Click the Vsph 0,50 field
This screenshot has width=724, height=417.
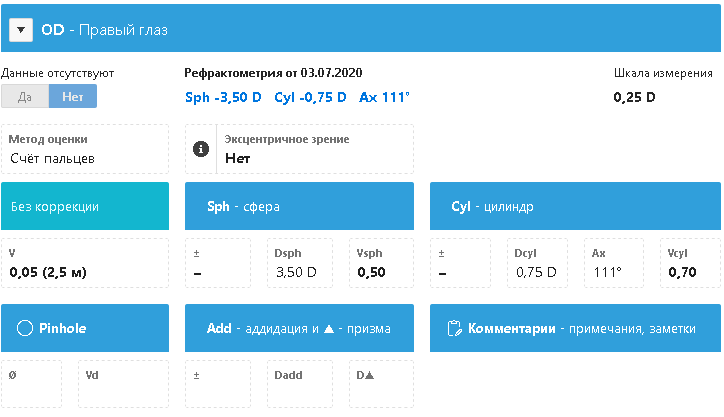point(380,264)
